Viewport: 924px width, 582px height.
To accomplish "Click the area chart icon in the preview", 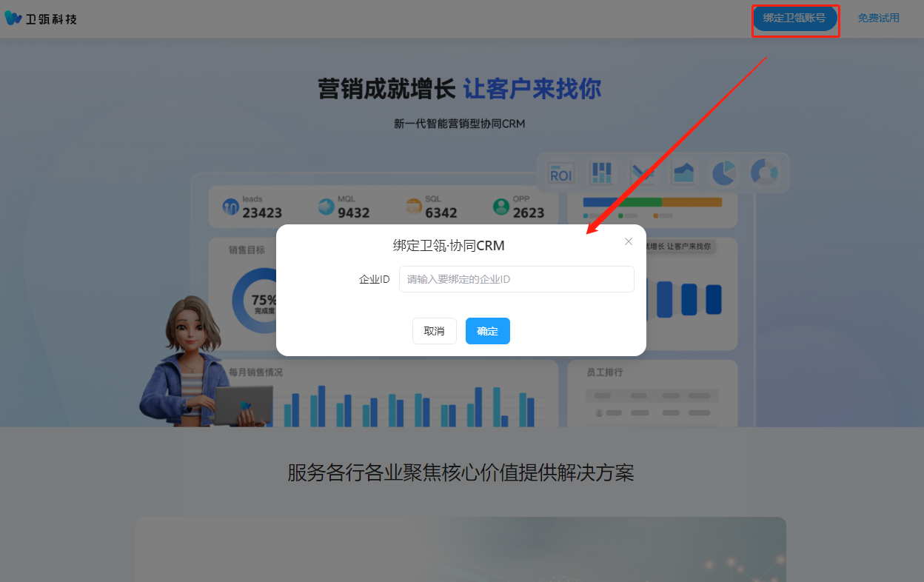I will 683,173.
